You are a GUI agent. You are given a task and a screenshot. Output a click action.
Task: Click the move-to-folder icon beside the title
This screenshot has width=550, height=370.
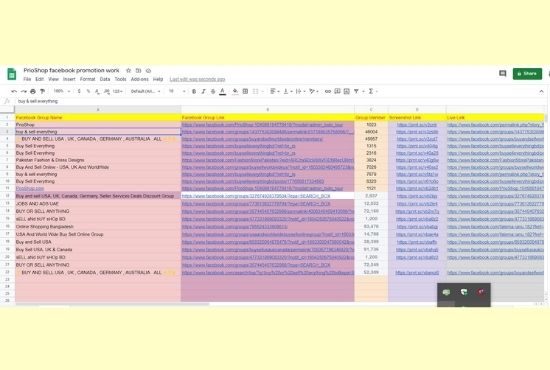(139, 70)
